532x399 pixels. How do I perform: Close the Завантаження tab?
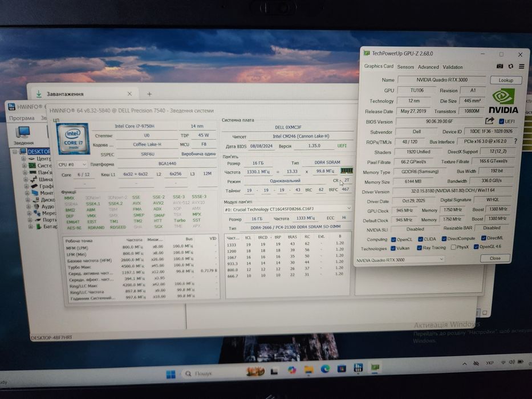pyautogui.click(x=129, y=93)
